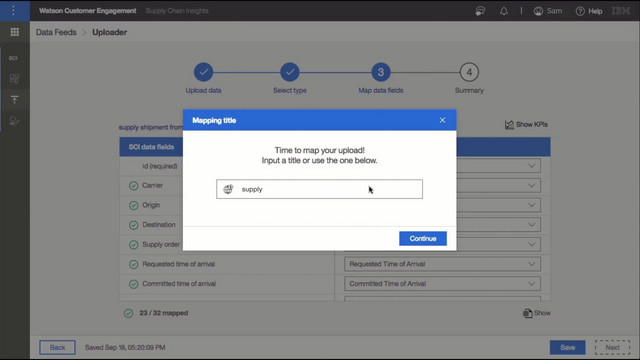Go to Upload data step

[x=203, y=72]
